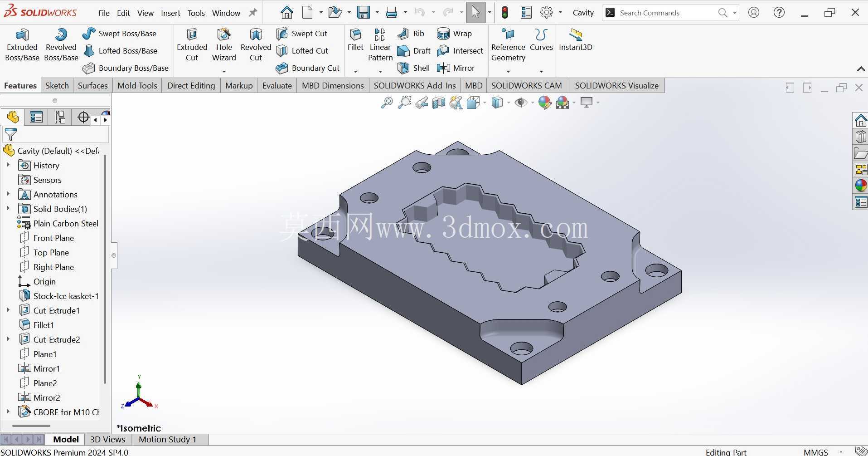This screenshot has width=868, height=456.
Task: Select the Revolved Boss/Base tool
Action: [61, 45]
